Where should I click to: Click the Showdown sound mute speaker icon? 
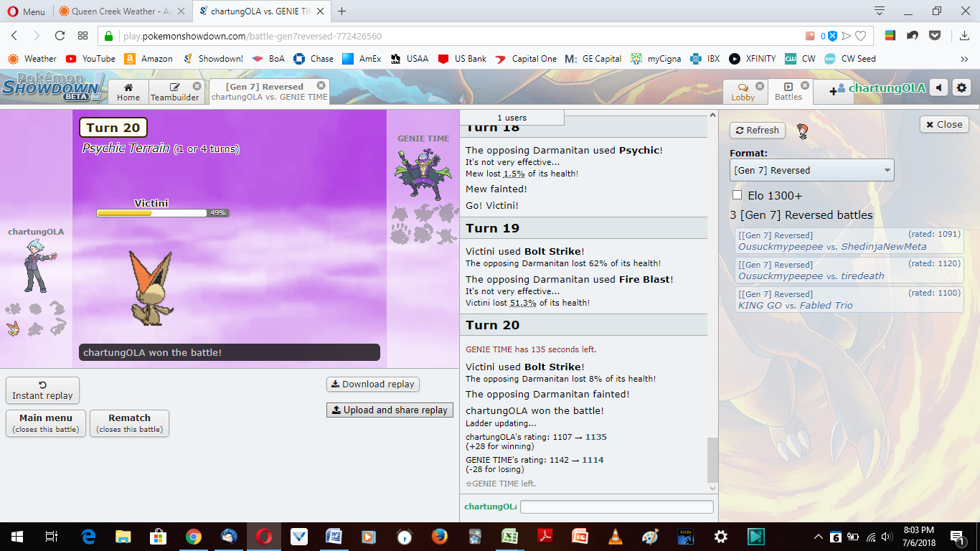coord(939,88)
